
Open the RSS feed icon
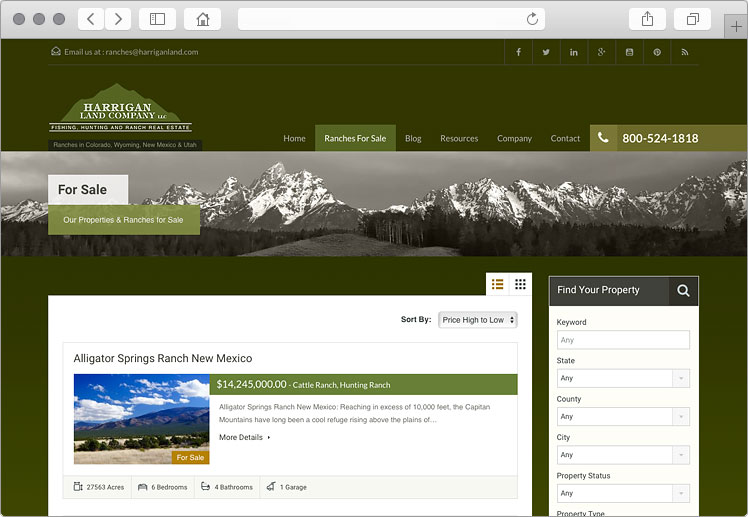pyautogui.click(x=685, y=52)
